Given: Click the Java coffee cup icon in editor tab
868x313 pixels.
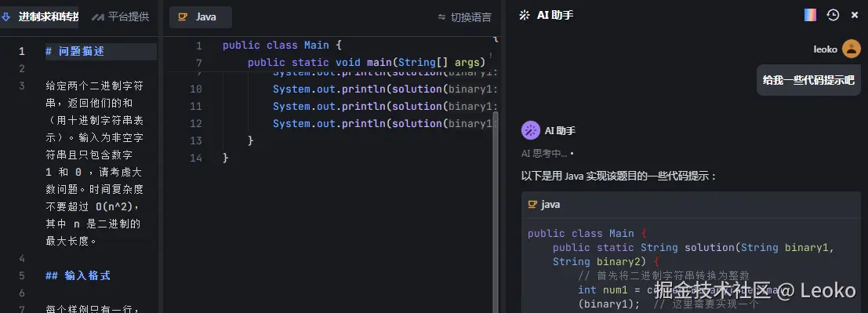Looking at the screenshot, I should 183,17.
